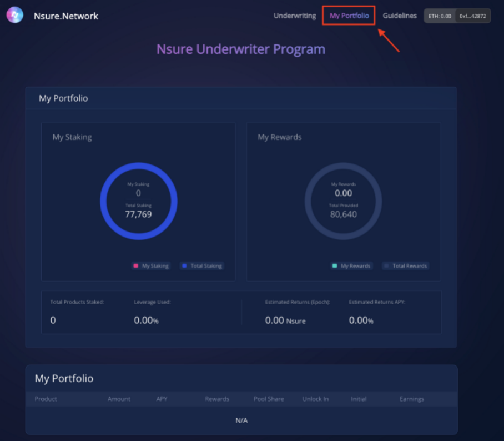Click the 0.00 My Rewards value in the chart

[x=343, y=193]
